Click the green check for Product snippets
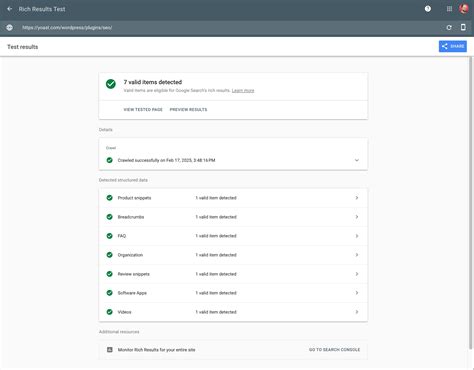The height and width of the screenshot is (370, 474). point(109,198)
